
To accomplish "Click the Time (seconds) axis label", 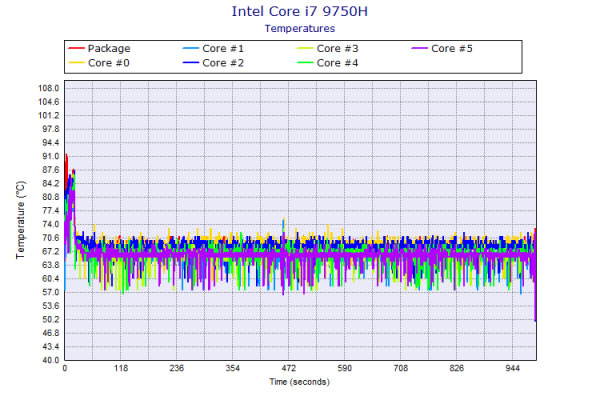I will point(299,382).
